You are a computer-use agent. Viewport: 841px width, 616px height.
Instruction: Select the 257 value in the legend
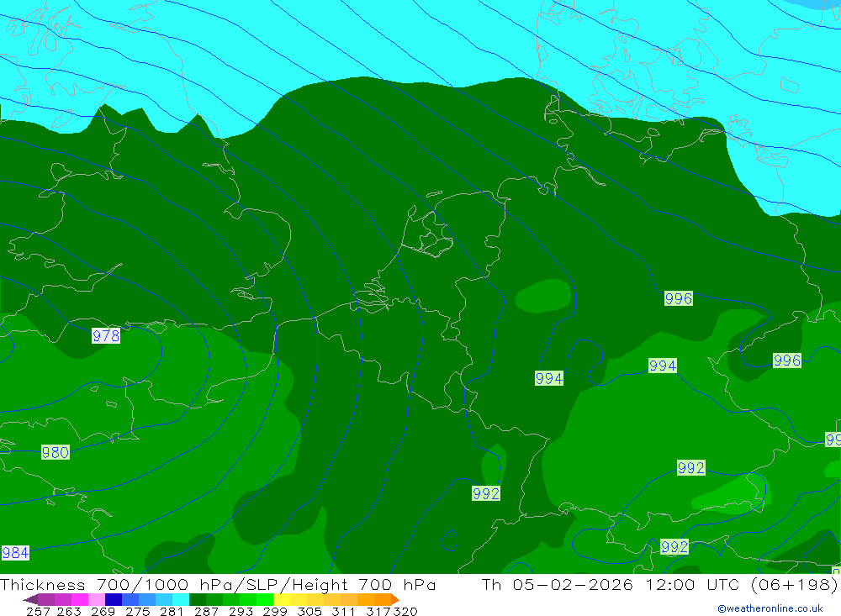click(x=38, y=612)
